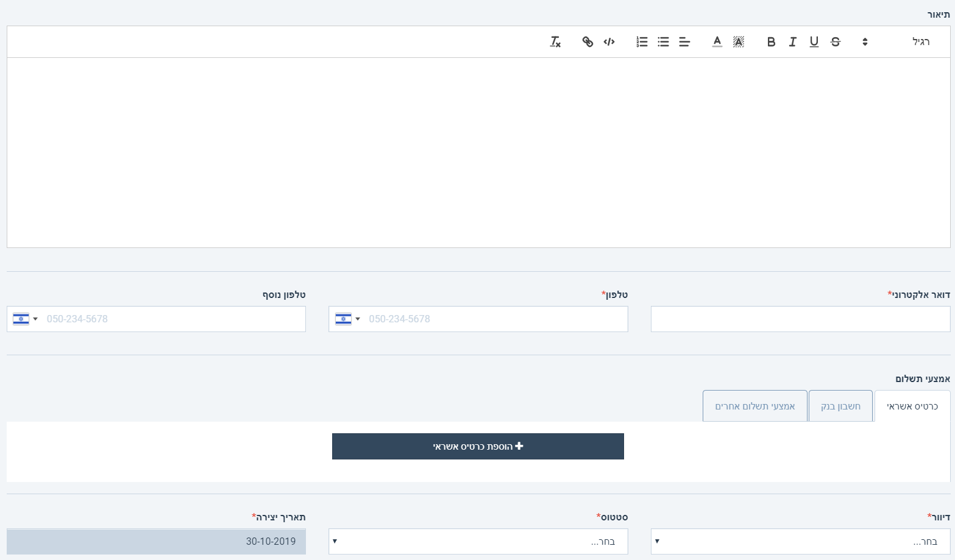The height and width of the screenshot is (560, 955).
Task: Toggle strikethrough formatting in the editor toolbar
Action: [x=836, y=42]
